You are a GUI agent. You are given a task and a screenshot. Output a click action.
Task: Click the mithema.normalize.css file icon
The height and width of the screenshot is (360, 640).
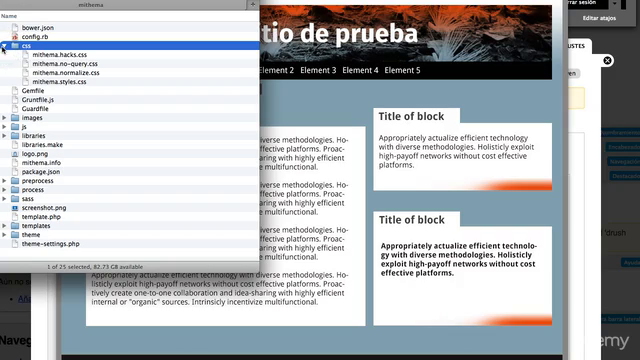pos(26,73)
